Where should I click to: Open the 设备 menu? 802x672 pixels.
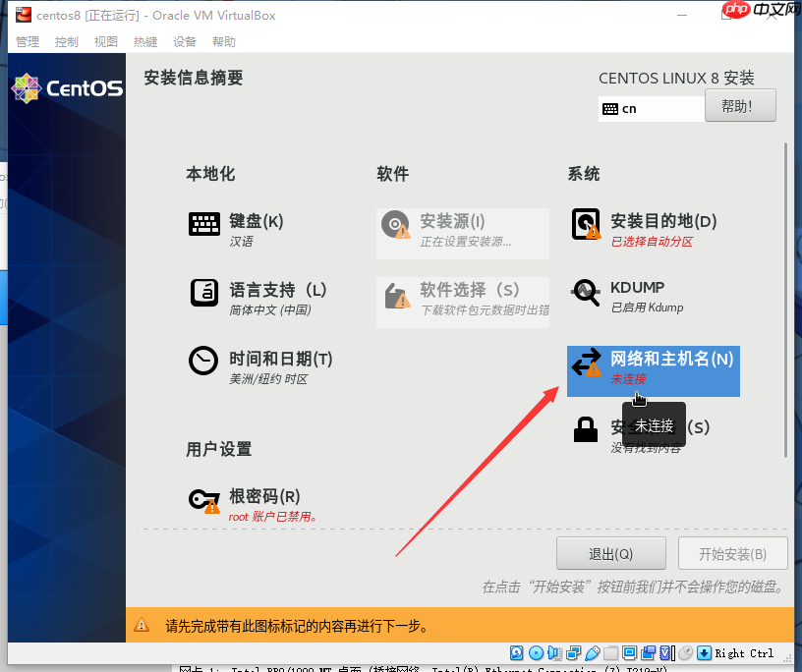(183, 41)
